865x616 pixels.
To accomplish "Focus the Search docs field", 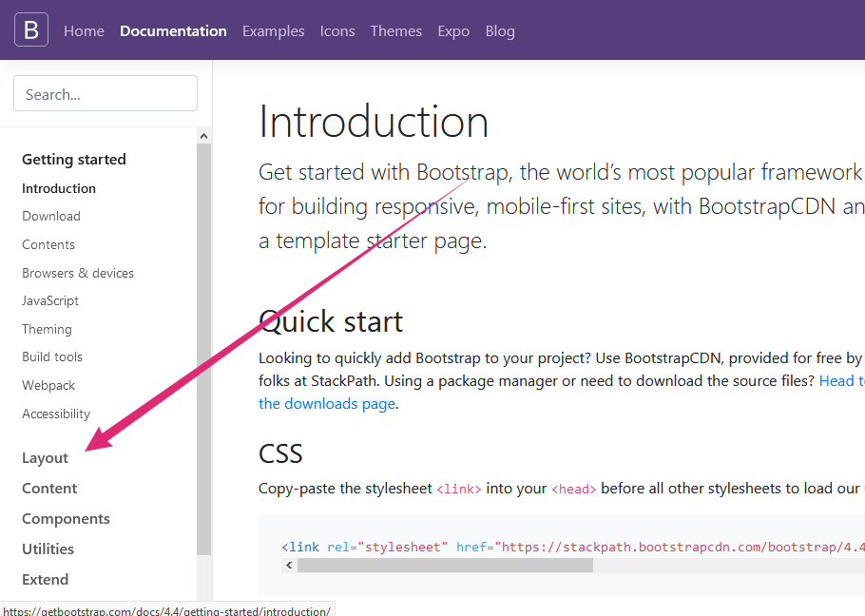I will [x=106, y=93].
